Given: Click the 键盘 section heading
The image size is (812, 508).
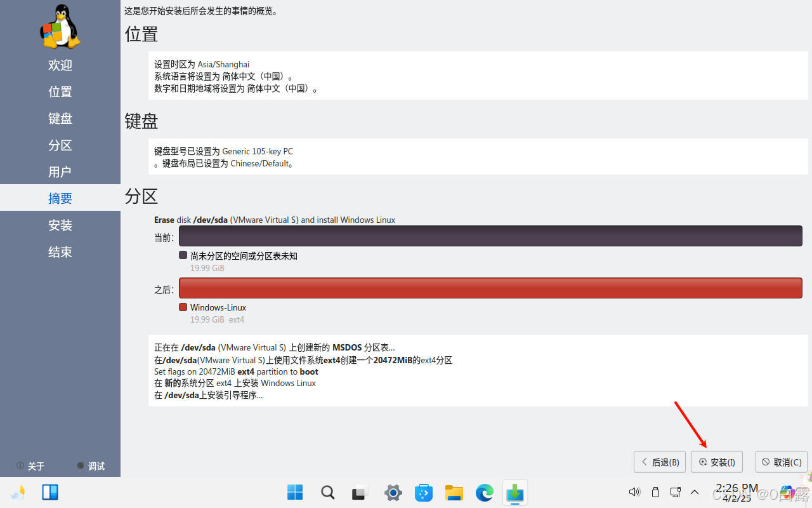Looking at the screenshot, I should pos(141,121).
